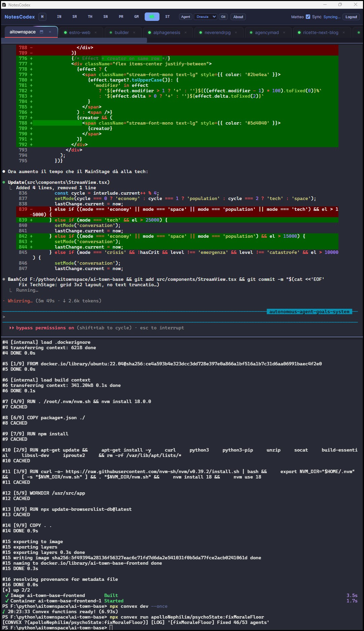Click the split-pane icon on aitownspace tab
This screenshot has height=631, width=364.
(x=42, y=32)
